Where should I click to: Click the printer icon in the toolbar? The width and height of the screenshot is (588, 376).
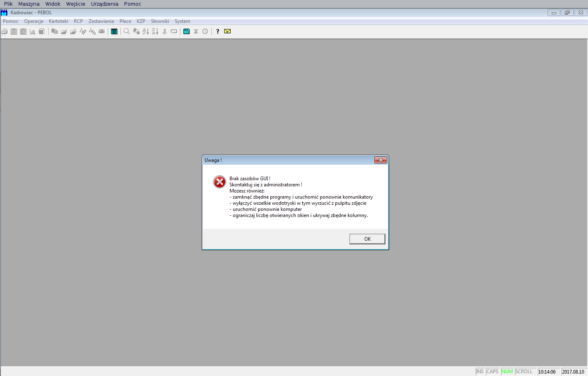(x=4, y=31)
